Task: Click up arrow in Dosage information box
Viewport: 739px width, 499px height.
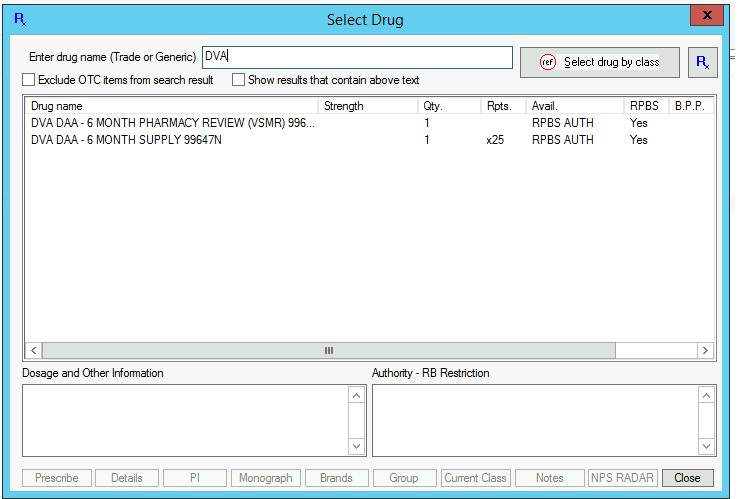Action: [356, 396]
